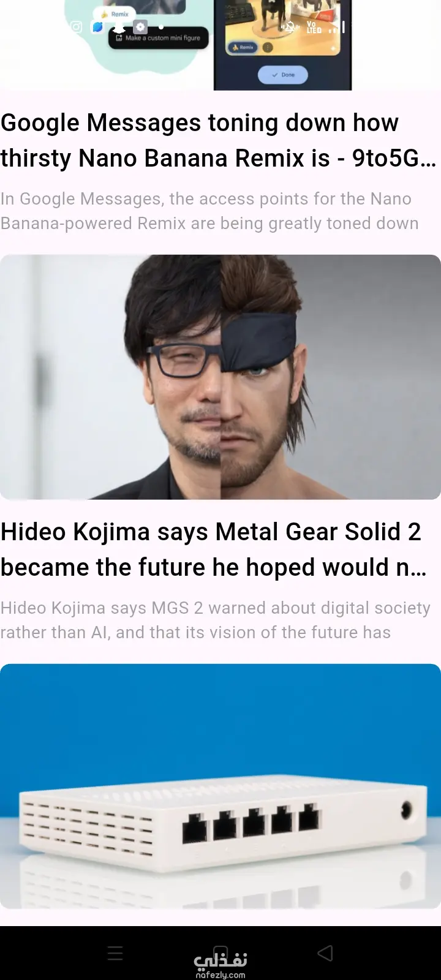Image resolution: width=441 pixels, height=980 pixels.
Task: Tap the muted vibrate icon in status bar
Action: [290, 27]
